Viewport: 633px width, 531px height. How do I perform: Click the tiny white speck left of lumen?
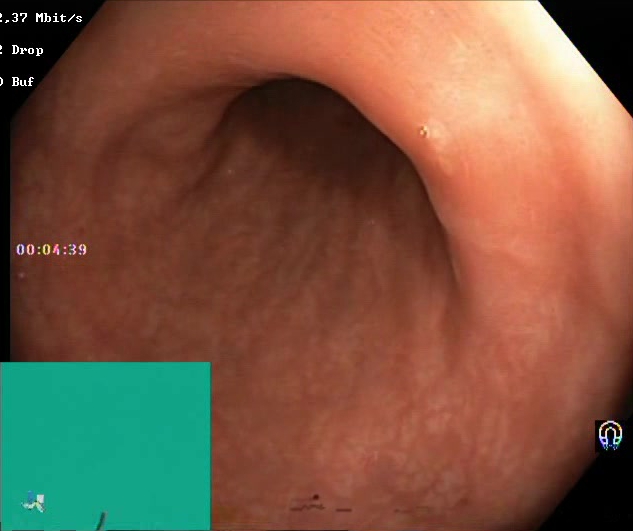click(x=230, y=172)
